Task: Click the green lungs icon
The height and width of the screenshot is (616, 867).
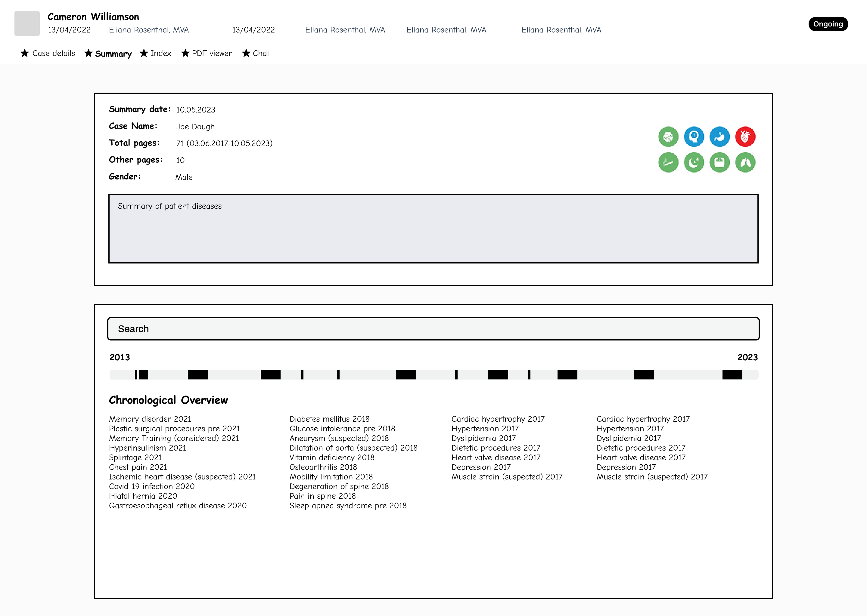Action: click(745, 162)
